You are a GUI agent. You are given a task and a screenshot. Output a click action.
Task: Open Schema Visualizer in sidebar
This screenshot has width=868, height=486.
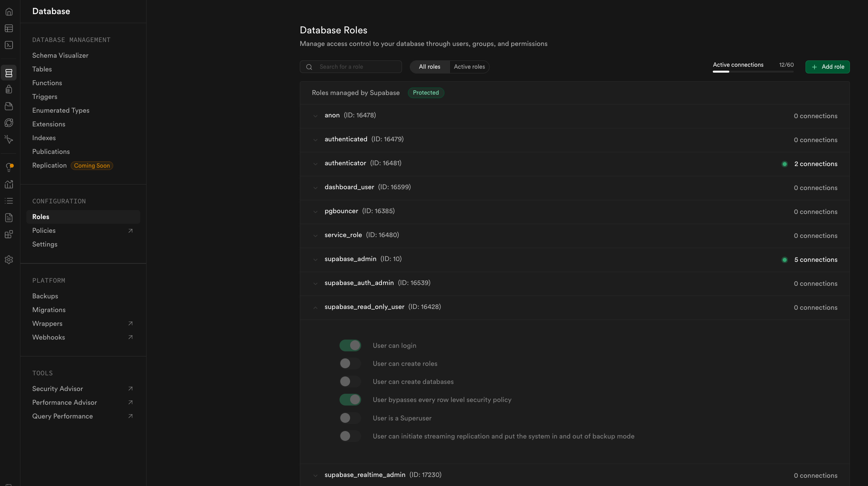[60, 55]
